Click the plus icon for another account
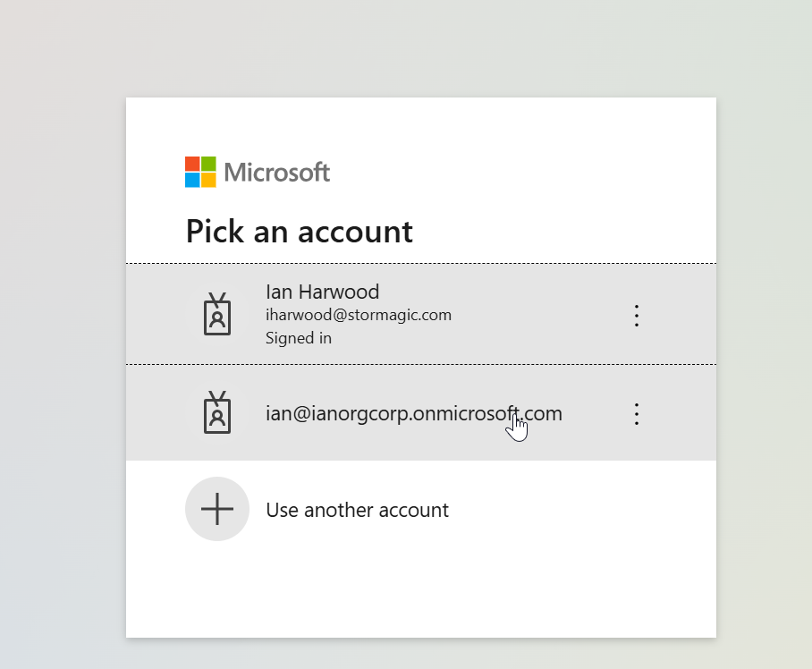The height and width of the screenshot is (669, 812). pyautogui.click(x=217, y=509)
